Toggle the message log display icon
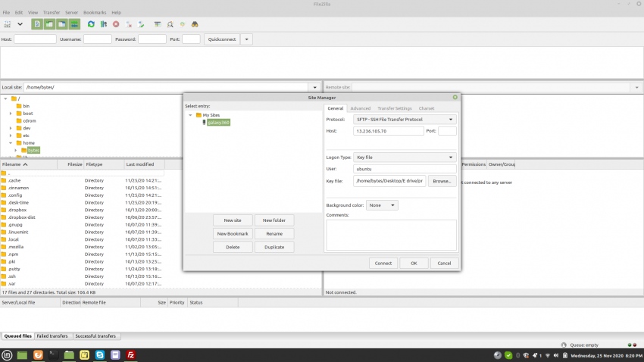The width and height of the screenshot is (644, 362). pyautogui.click(x=37, y=24)
